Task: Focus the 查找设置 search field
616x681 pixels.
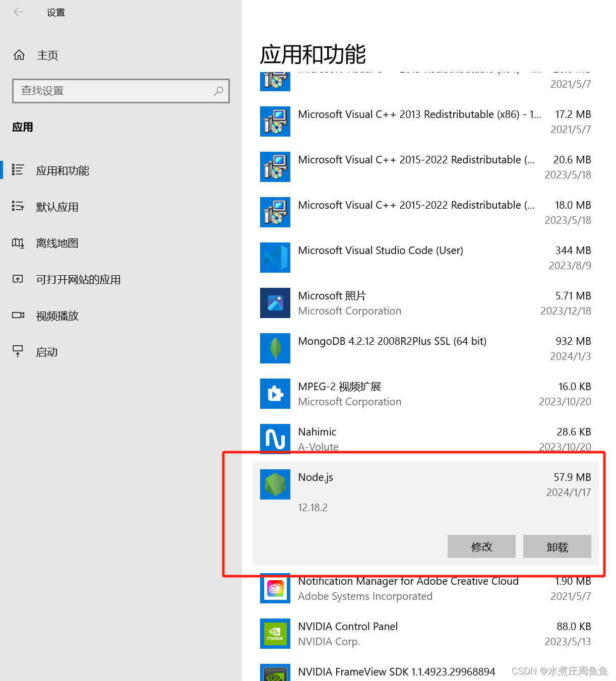Action: pyautogui.click(x=121, y=91)
